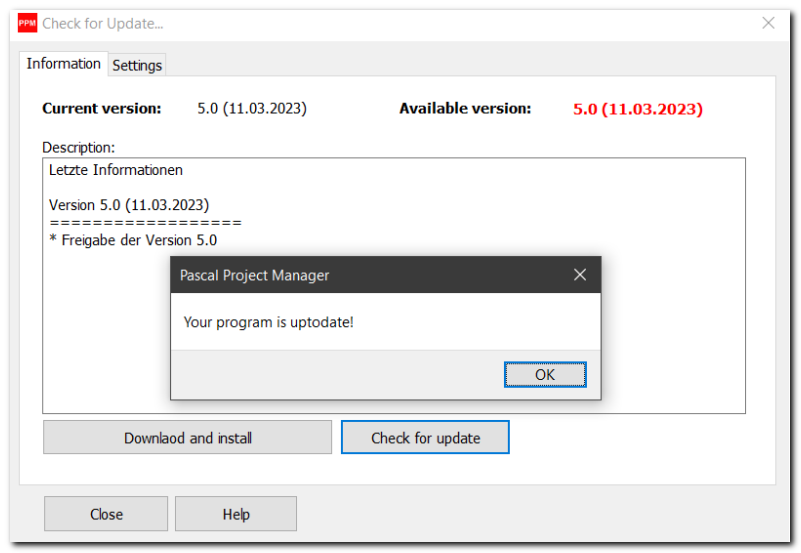
Task: Switch to the Settings tab
Action: coord(137,65)
